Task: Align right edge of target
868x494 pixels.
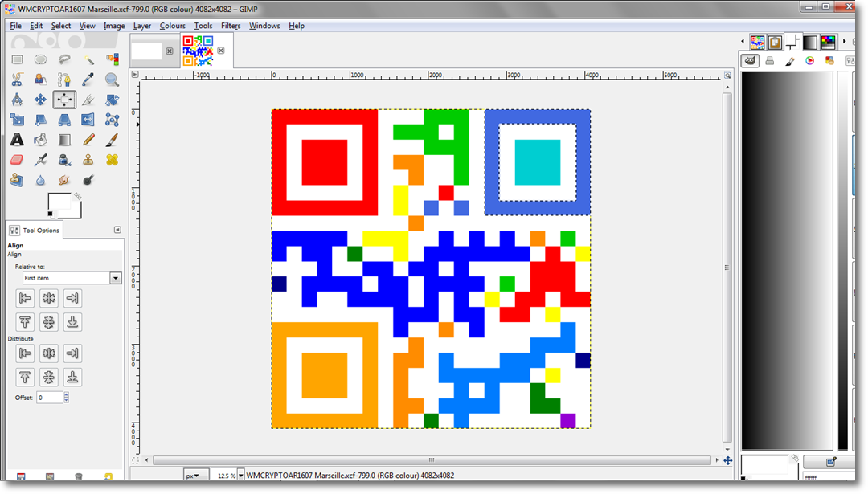Action: 72,298
